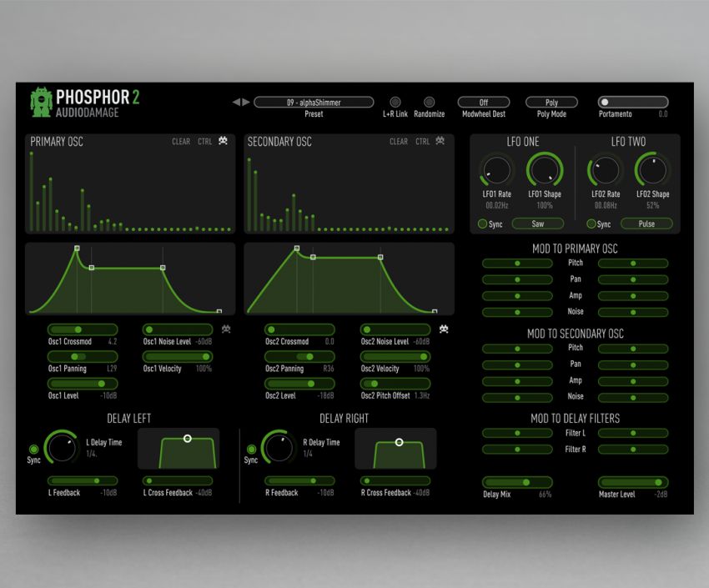Click LFO Two Amp slider for Primary Osc
Viewport: 709px width, 588px height.
pos(633,296)
